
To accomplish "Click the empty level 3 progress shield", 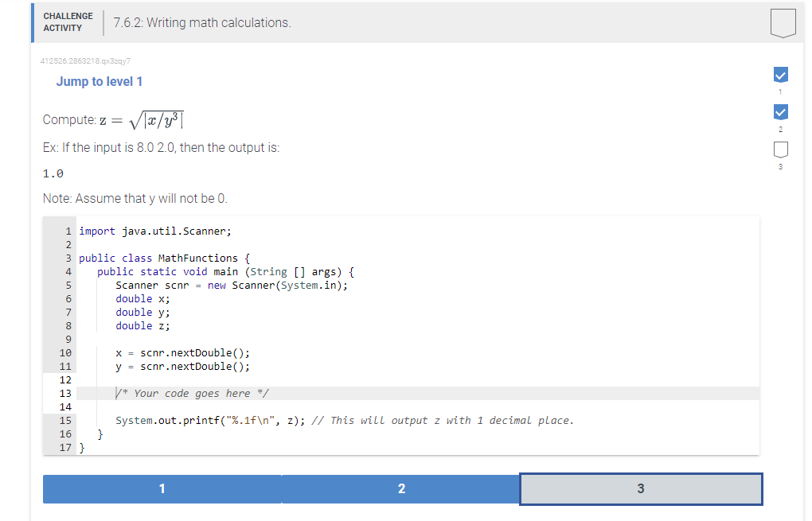I will tap(780, 150).
